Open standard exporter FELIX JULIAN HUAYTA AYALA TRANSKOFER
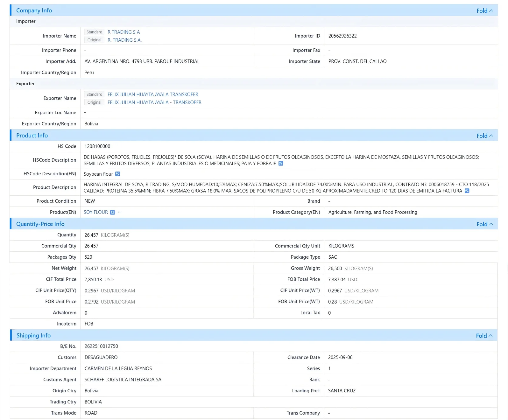The height and width of the screenshot is (420, 508). pyautogui.click(x=153, y=94)
